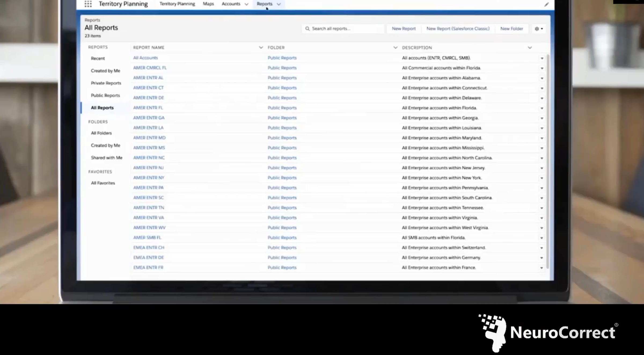The image size is (644, 355).
Task: Open row actions for EMEA ENTR FR
Action: click(541, 268)
